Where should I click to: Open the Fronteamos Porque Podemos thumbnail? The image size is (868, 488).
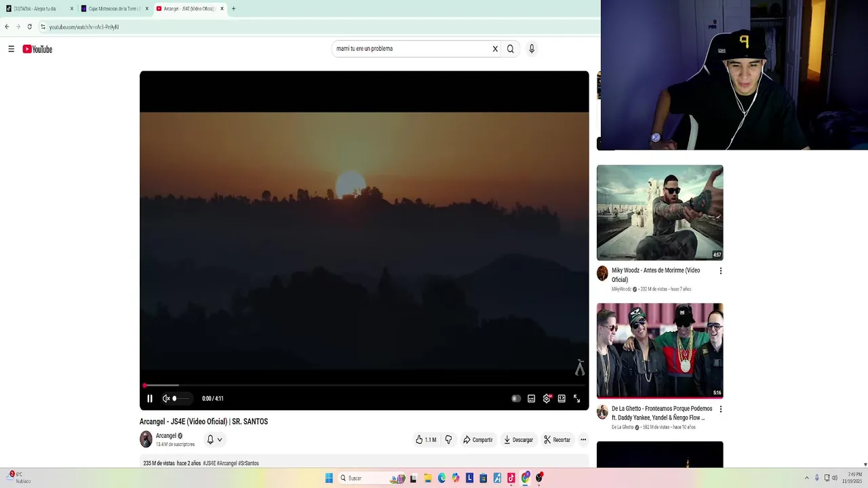tap(660, 350)
